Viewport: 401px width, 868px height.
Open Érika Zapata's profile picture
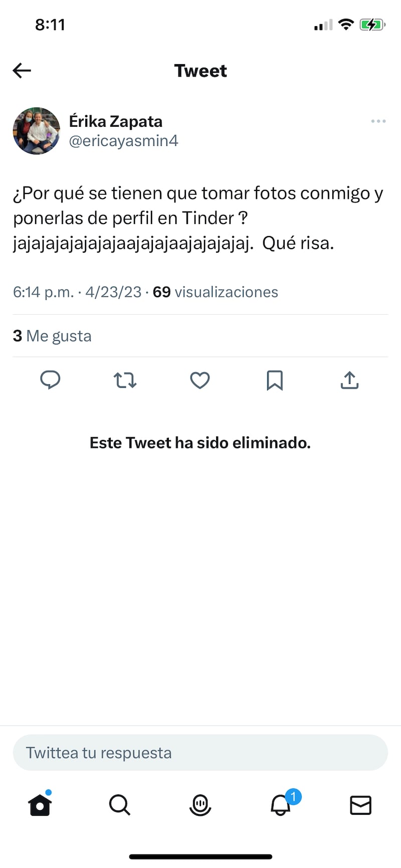pos(36,131)
